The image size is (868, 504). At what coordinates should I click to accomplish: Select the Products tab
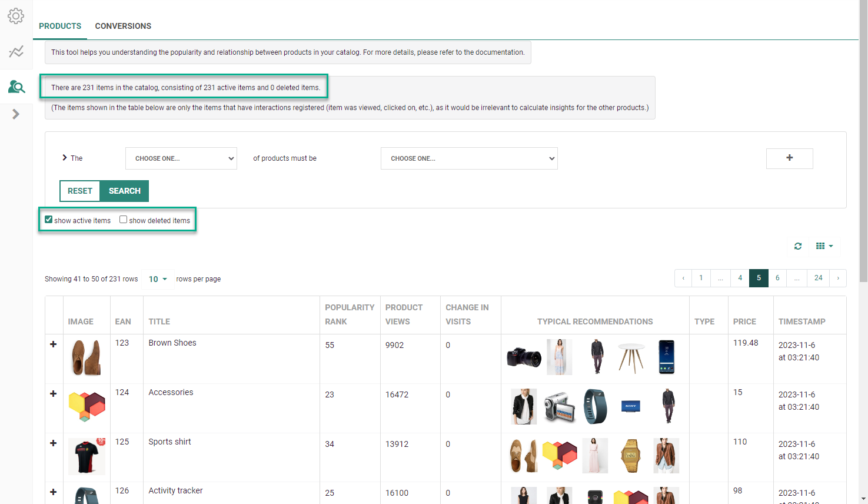(60, 26)
